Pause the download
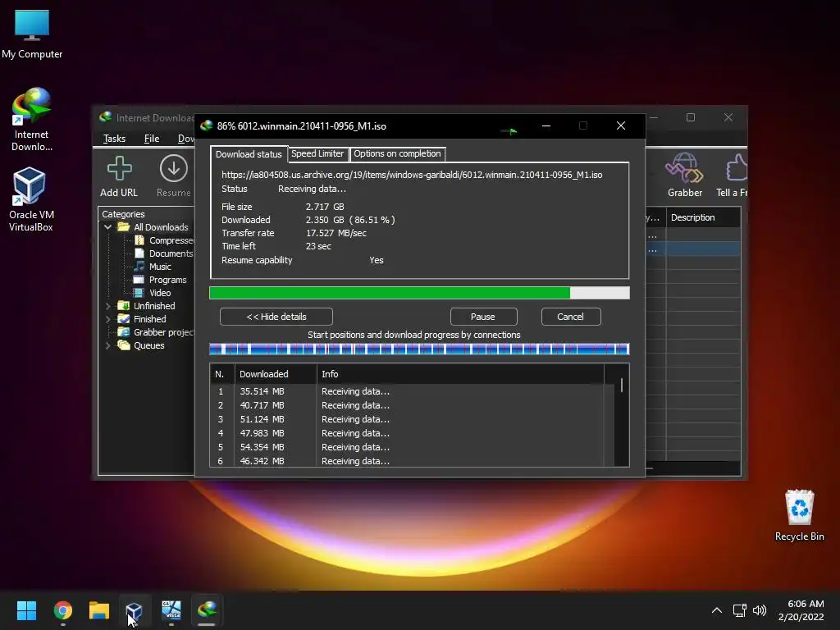The width and height of the screenshot is (840, 630). [x=483, y=317]
